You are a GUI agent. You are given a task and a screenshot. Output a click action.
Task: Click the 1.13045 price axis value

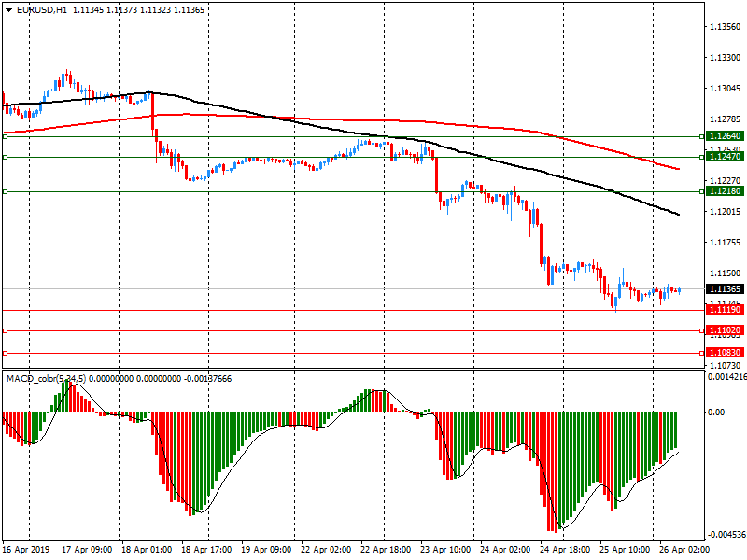click(x=725, y=89)
